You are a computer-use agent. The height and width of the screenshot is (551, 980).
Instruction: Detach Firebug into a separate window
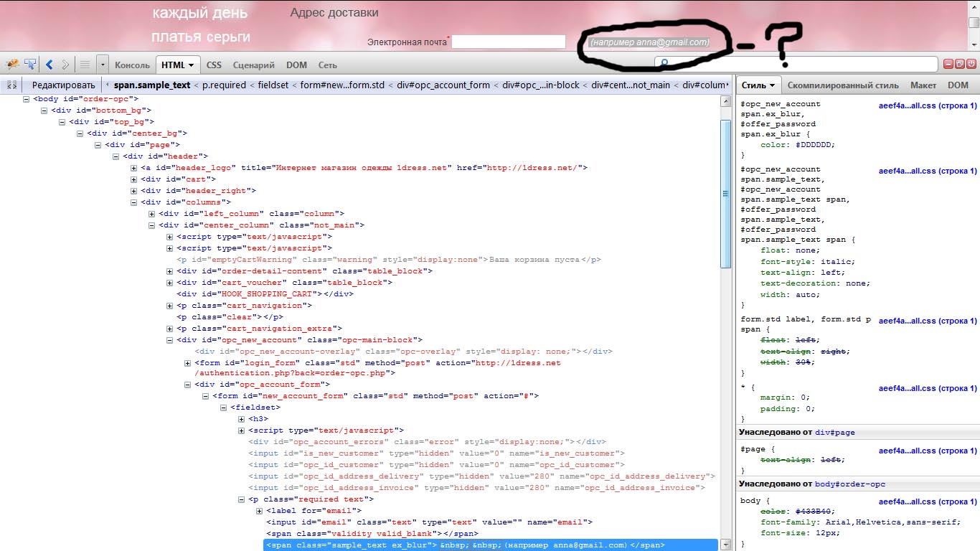[x=960, y=64]
